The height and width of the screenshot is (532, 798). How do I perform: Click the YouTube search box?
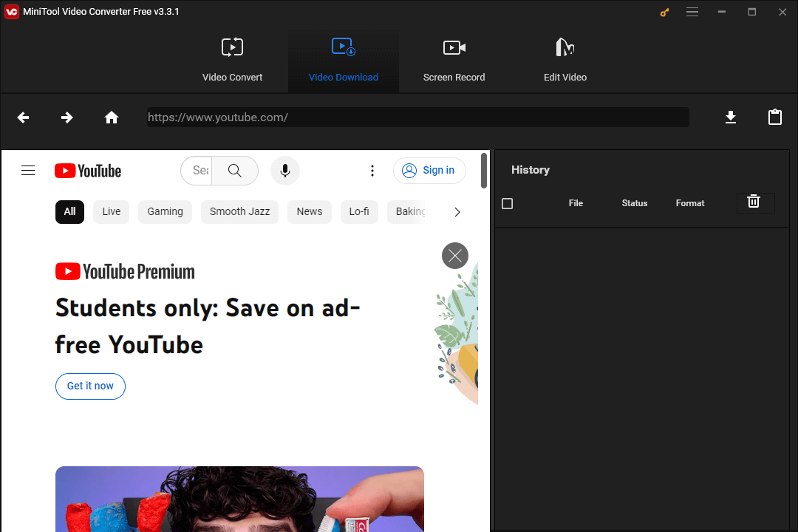point(197,171)
